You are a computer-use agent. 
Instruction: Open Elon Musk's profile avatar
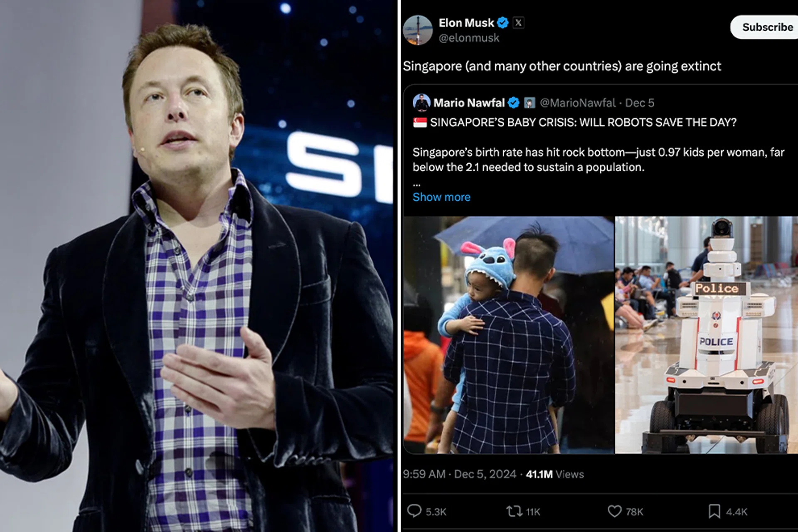418,30
